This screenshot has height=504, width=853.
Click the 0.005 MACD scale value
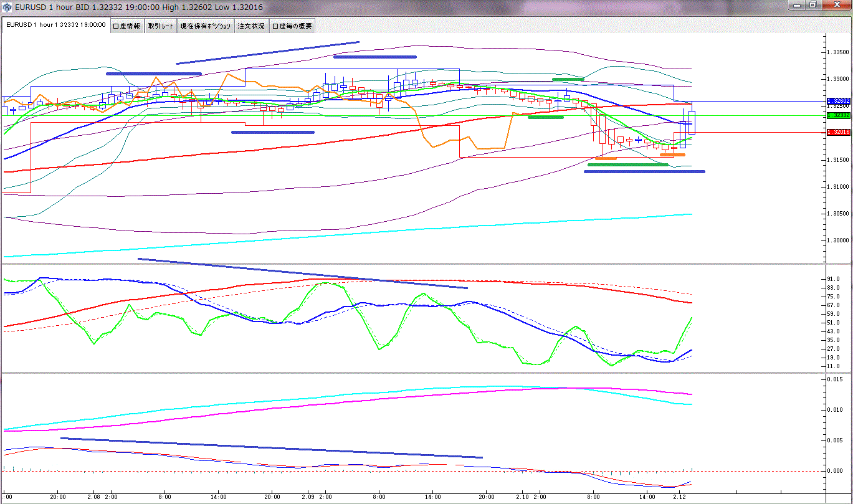(x=836, y=440)
